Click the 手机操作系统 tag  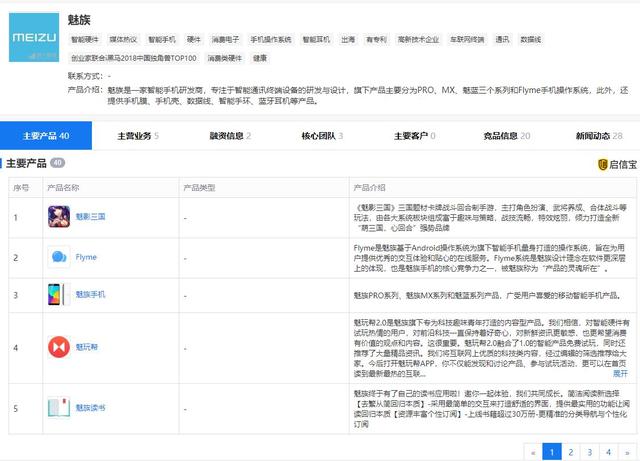pyautogui.click(x=271, y=40)
